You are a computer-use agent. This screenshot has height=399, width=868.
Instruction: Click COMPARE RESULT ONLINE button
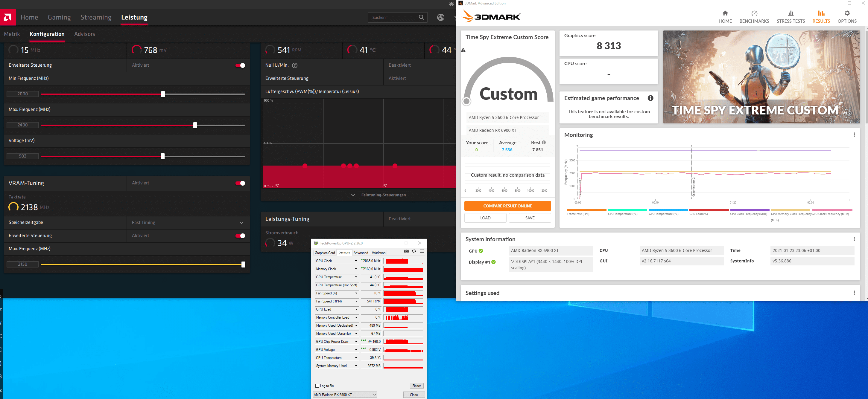(507, 206)
